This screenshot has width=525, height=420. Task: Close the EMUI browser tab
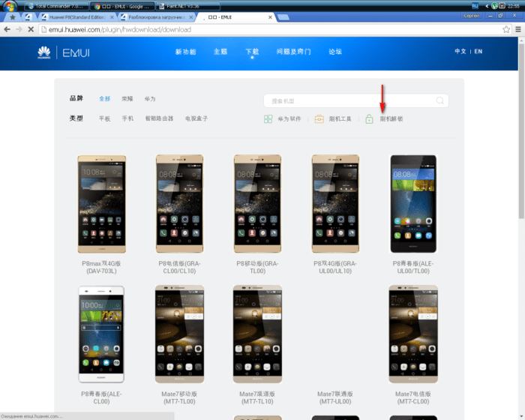pyautogui.click(x=270, y=17)
